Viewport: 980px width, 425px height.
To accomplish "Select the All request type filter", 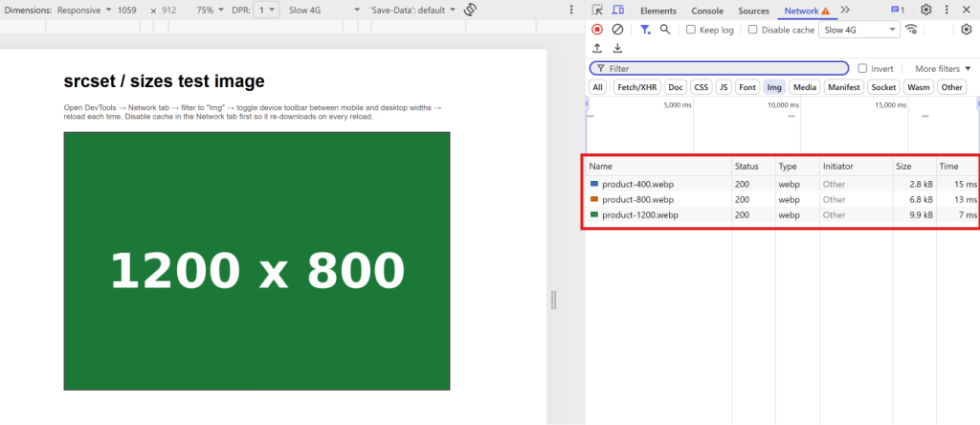I will (598, 87).
